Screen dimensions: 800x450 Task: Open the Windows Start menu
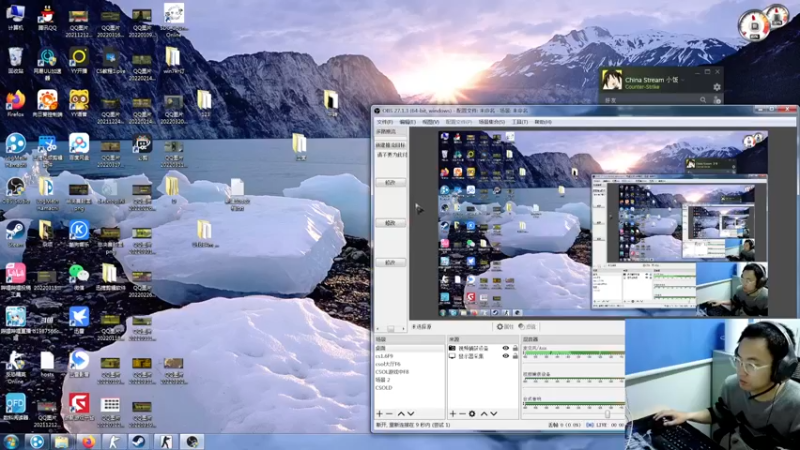click(x=10, y=442)
